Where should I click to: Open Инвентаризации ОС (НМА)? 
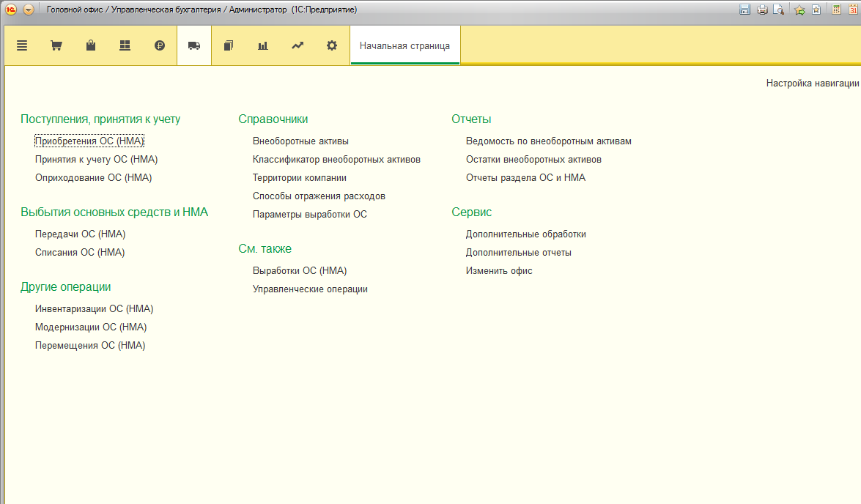coord(94,308)
